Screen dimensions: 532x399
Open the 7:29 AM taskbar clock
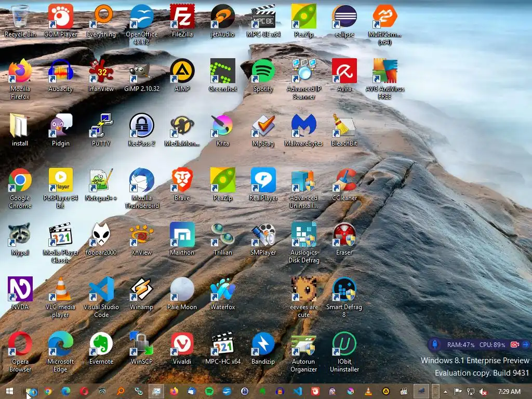509,392
